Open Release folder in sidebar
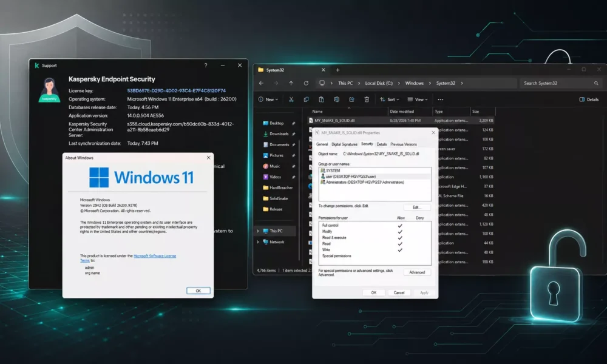 pyautogui.click(x=273, y=209)
